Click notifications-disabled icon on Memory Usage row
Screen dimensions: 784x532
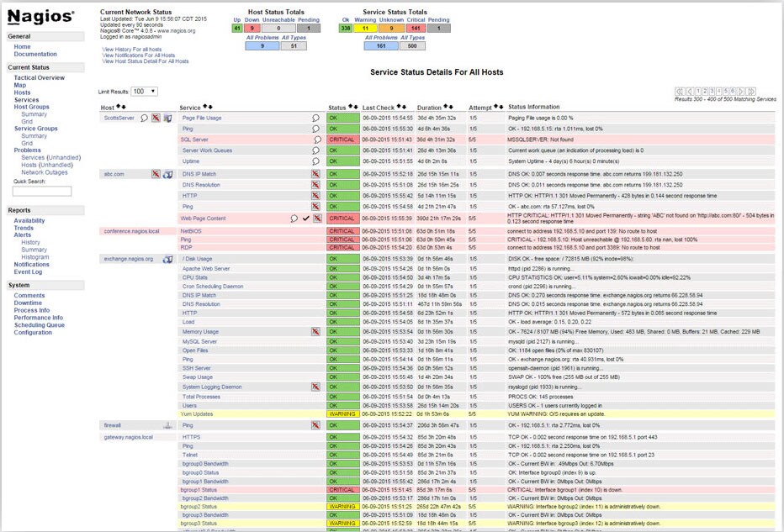[x=315, y=332]
